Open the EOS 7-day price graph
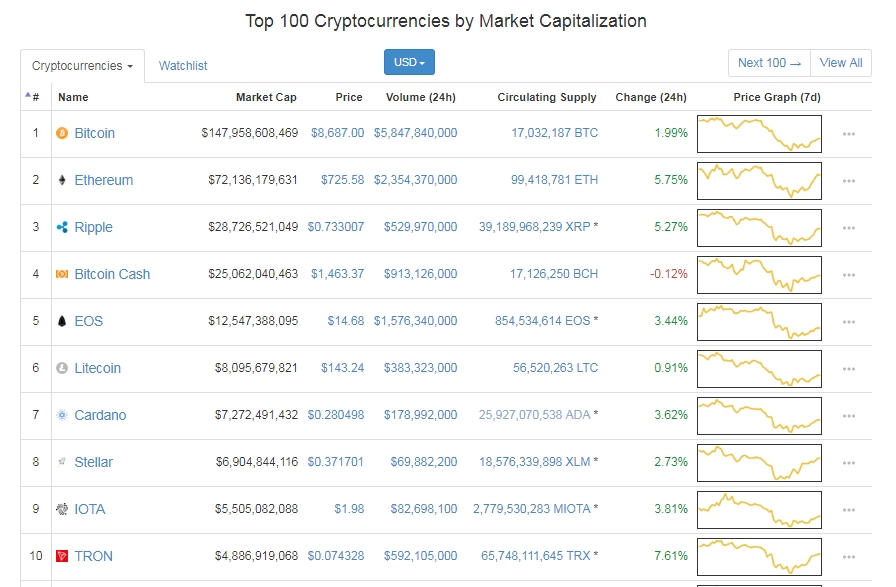 tap(759, 322)
